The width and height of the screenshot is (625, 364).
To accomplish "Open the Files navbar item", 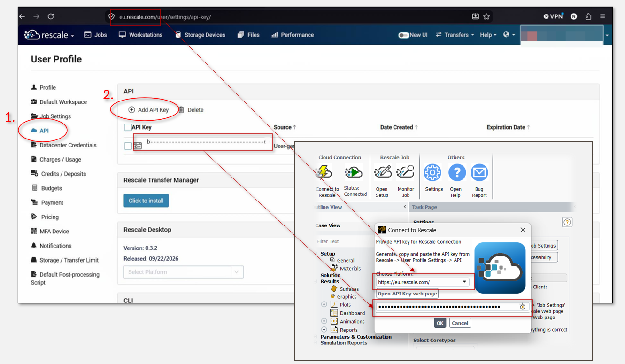I will (248, 35).
